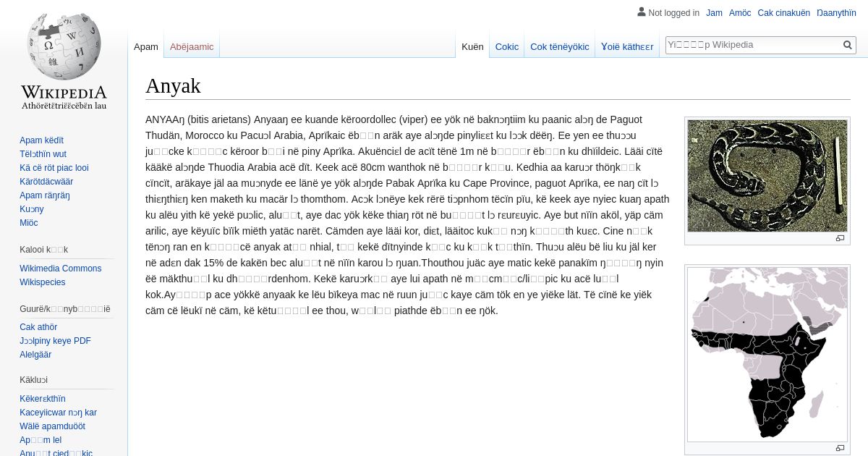Click the Käkluɔi sidebar heading
Image resolution: width=868 pixels, height=456 pixels.
pyautogui.click(x=34, y=380)
